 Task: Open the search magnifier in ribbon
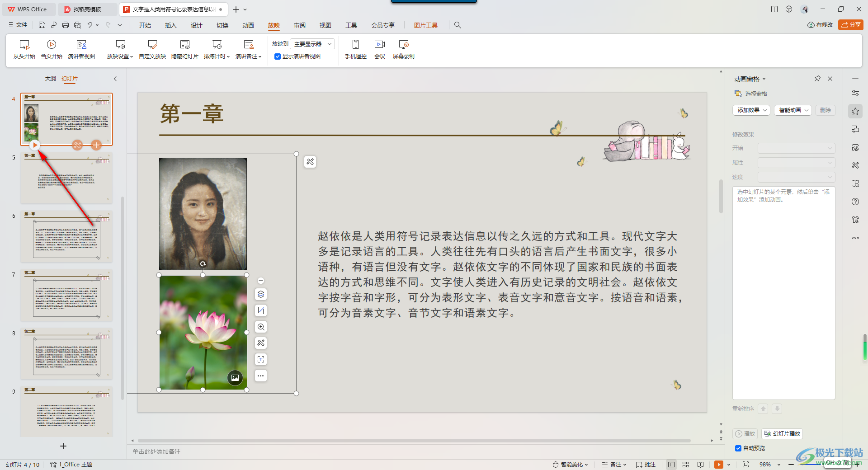(458, 25)
